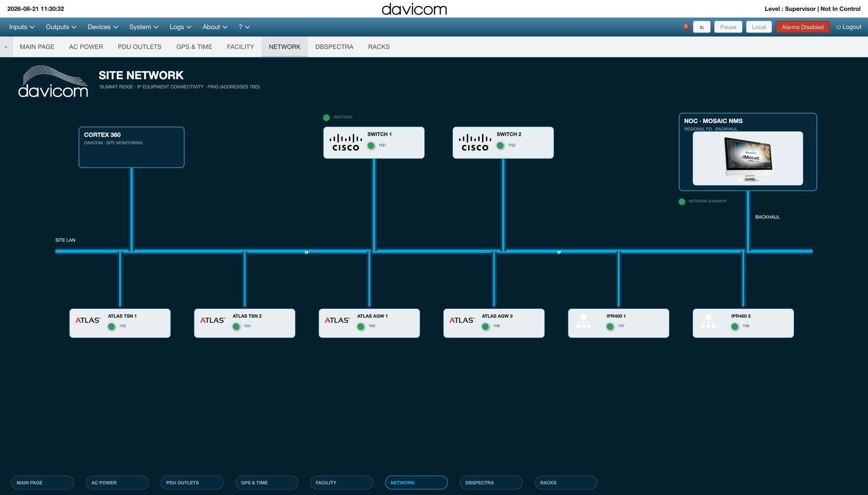Click the CORTEX 360 device box
868x495 pixels.
(132, 147)
